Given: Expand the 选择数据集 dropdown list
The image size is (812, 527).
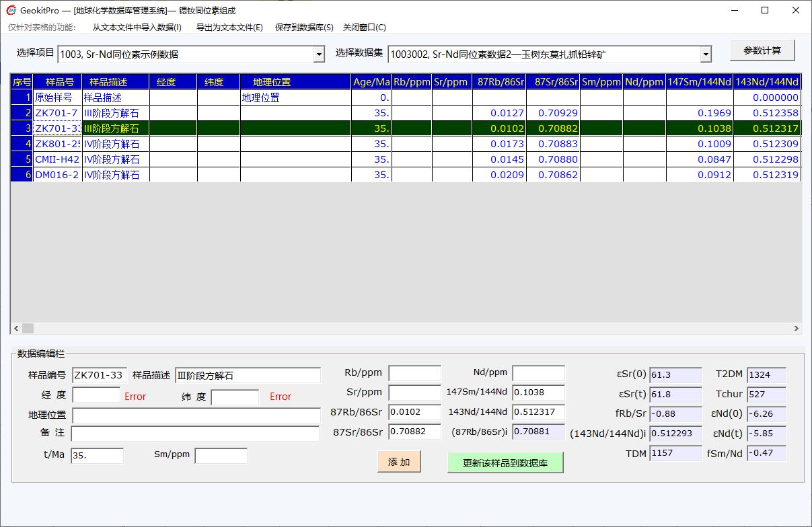Looking at the screenshot, I should tap(705, 54).
